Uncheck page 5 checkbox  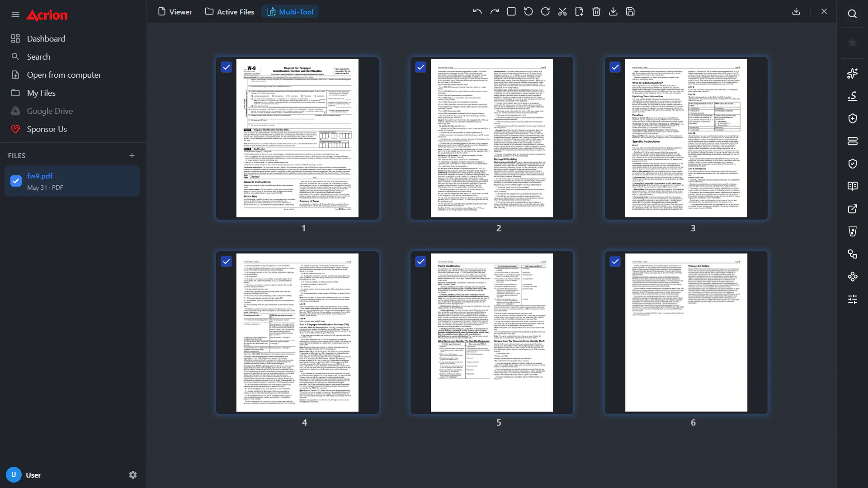tap(420, 262)
